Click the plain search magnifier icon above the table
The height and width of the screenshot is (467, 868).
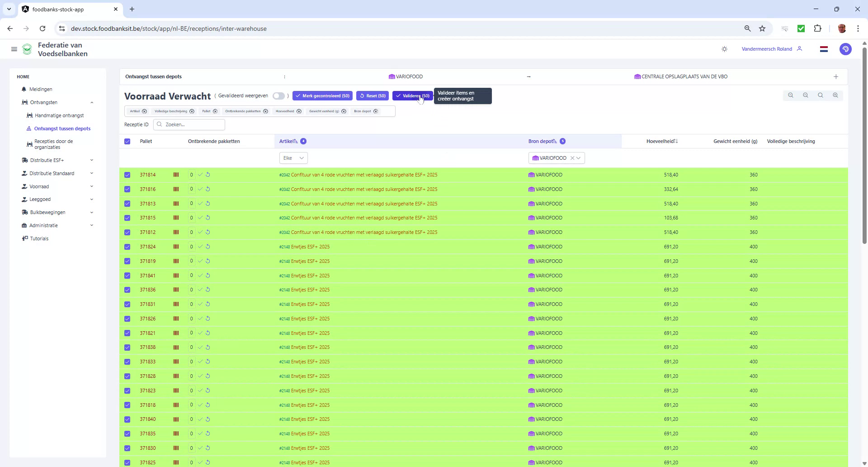click(x=820, y=95)
